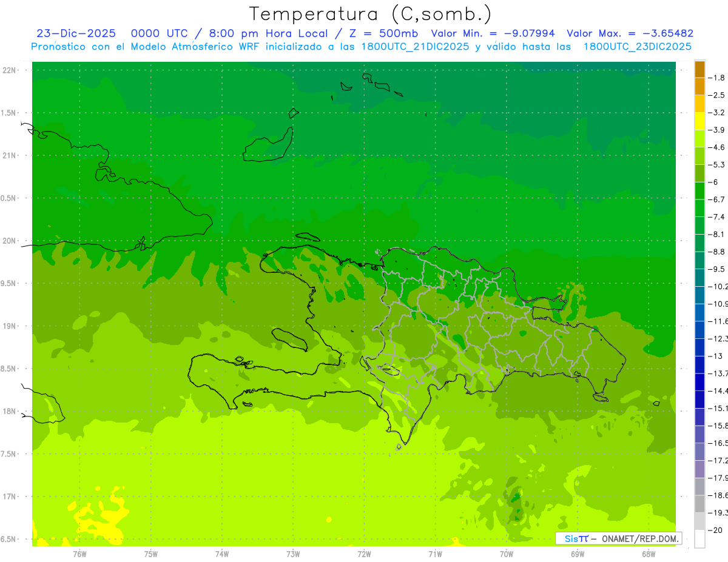Select the '-8.8' colorbar value
The height and width of the screenshot is (562, 728).
click(x=717, y=252)
